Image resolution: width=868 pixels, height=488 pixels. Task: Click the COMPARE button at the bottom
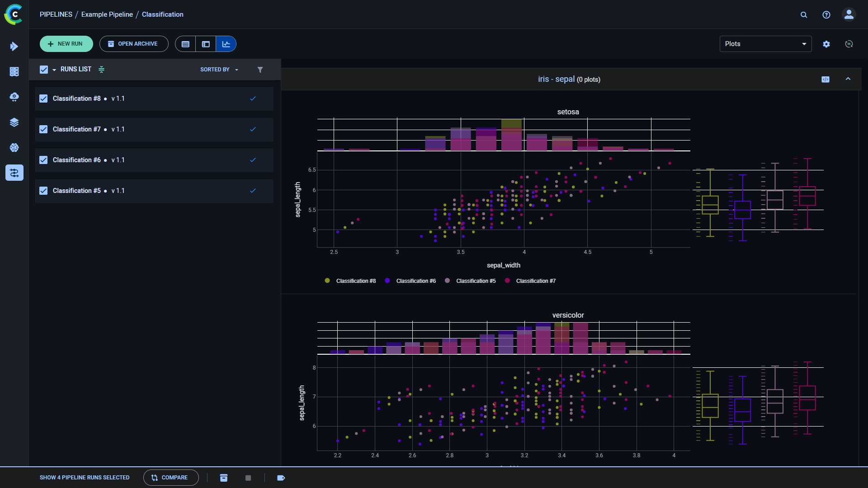171,478
